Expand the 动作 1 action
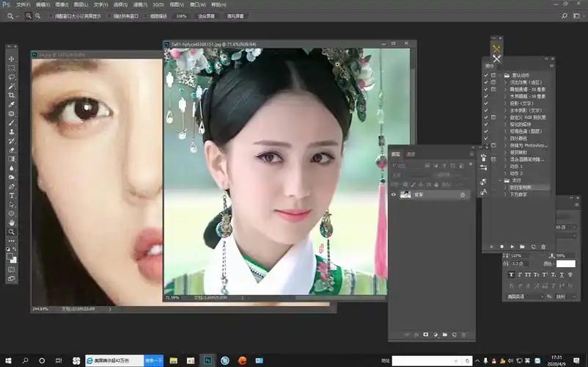 (x=505, y=166)
